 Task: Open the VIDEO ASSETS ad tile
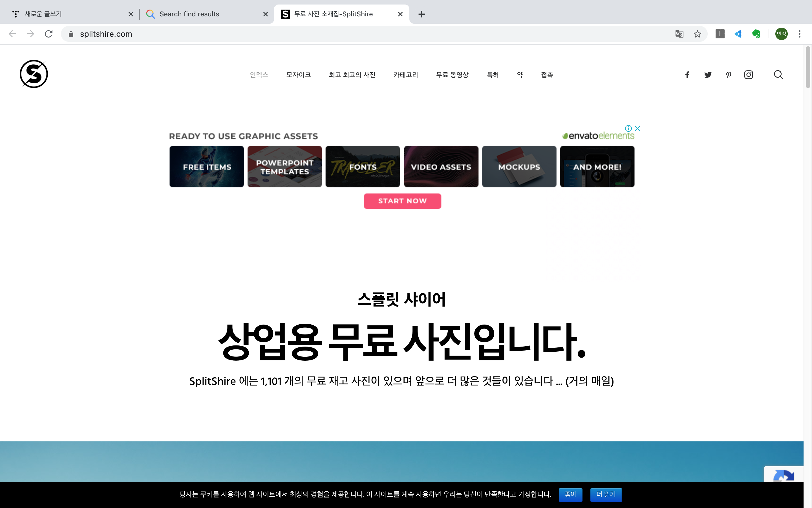tap(441, 167)
